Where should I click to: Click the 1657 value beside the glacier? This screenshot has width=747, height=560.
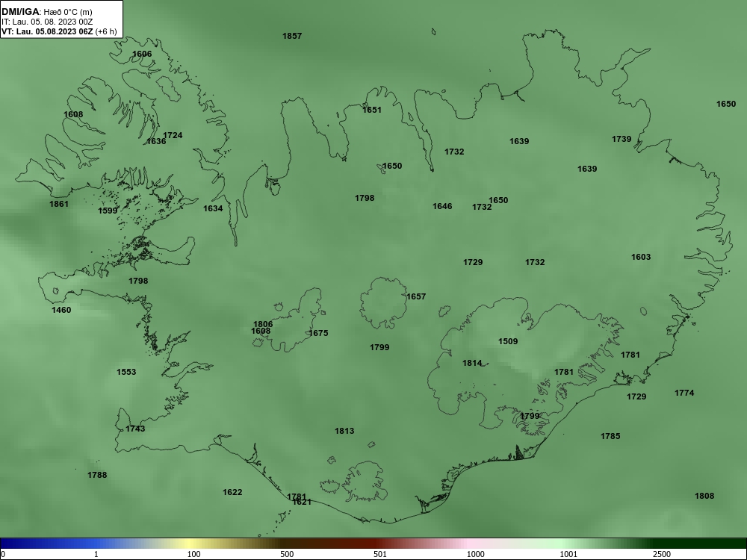click(416, 296)
